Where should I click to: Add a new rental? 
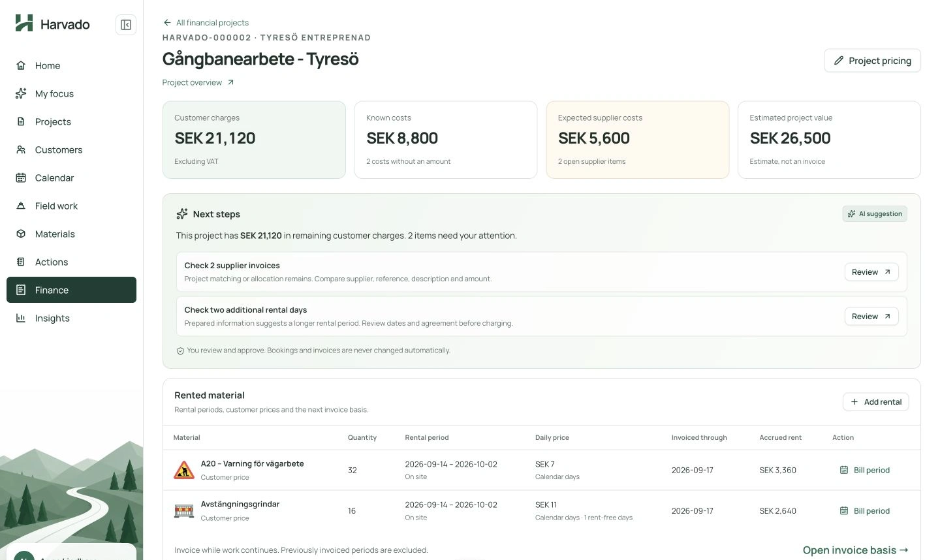click(875, 402)
